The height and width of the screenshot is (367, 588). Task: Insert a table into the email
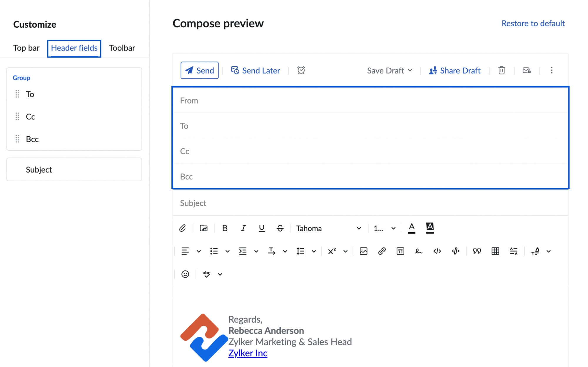[x=496, y=251]
